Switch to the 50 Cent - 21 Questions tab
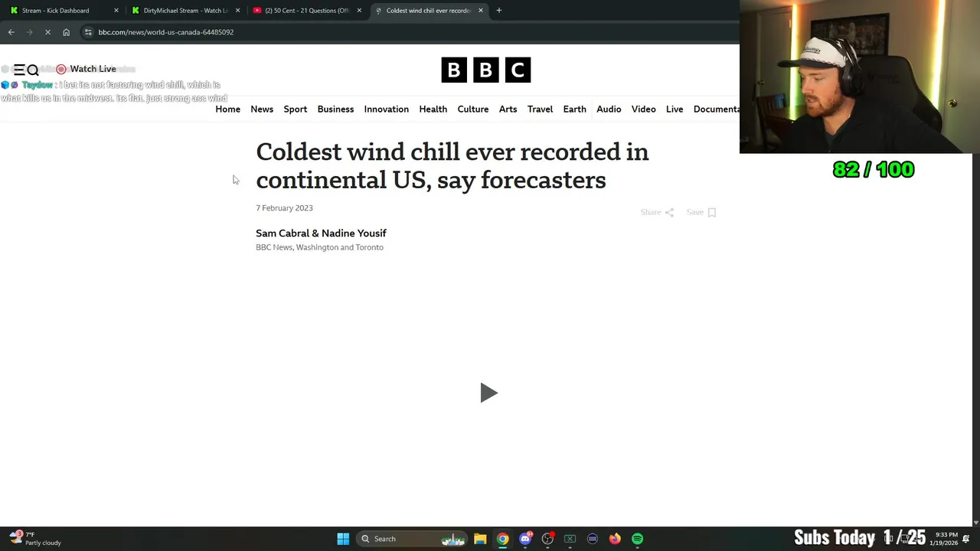Image resolution: width=980 pixels, height=551 pixels. click(306, 11)
